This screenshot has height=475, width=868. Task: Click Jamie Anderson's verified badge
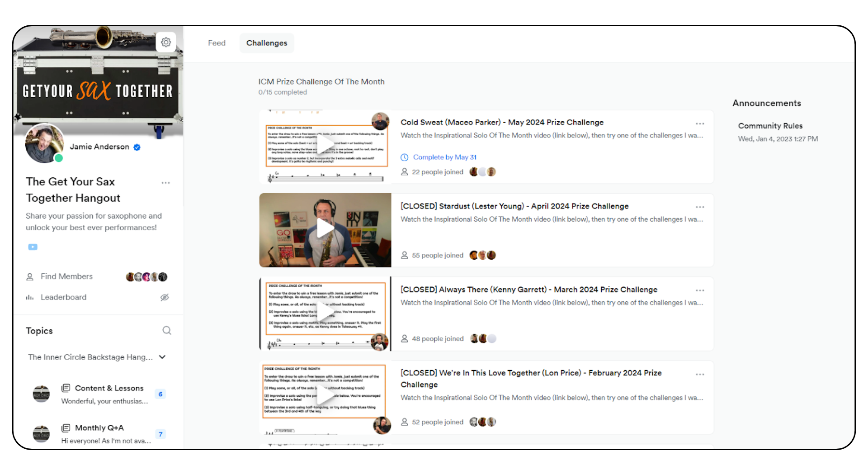137,147
